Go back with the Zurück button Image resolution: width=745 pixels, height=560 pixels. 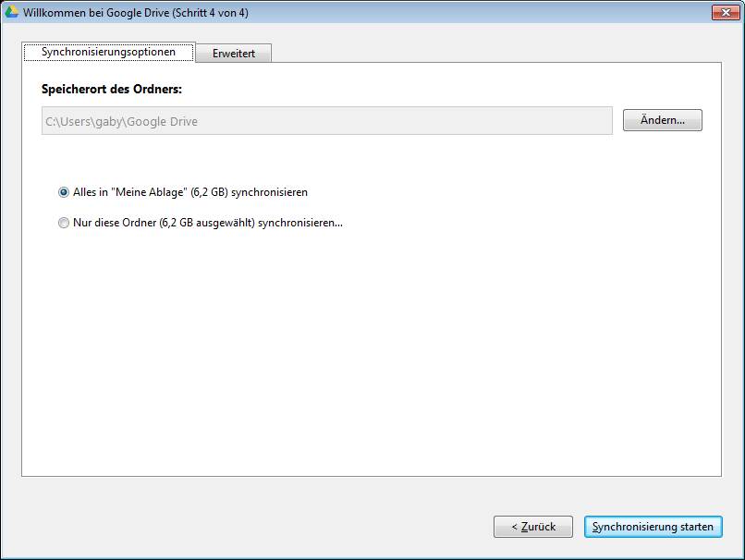click(533, 527)
